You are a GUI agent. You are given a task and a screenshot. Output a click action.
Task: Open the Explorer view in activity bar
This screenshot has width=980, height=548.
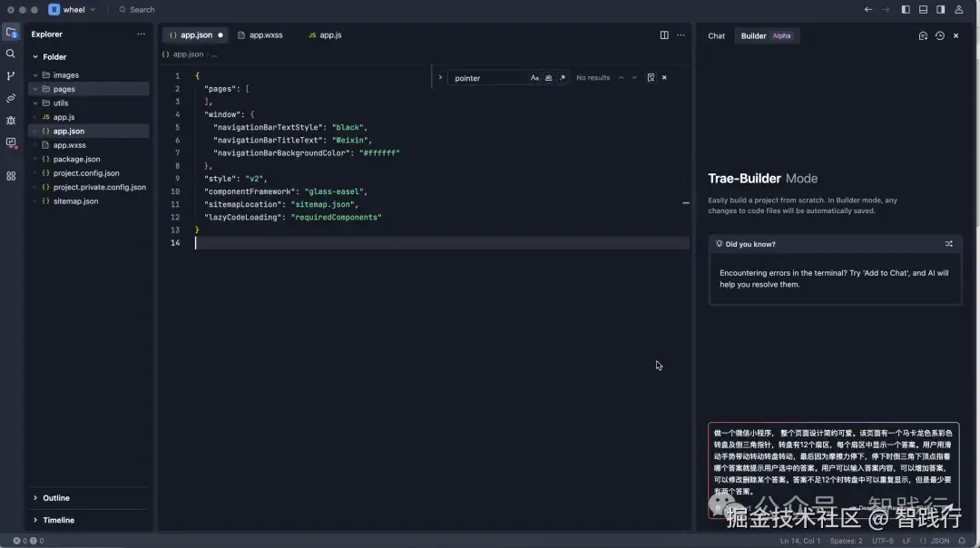11,33
